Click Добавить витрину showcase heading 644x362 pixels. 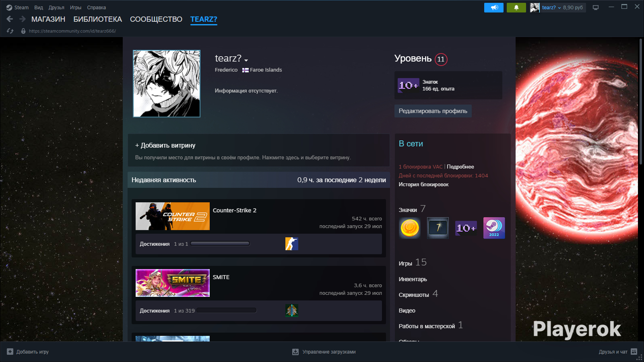[x=165, y=145]
